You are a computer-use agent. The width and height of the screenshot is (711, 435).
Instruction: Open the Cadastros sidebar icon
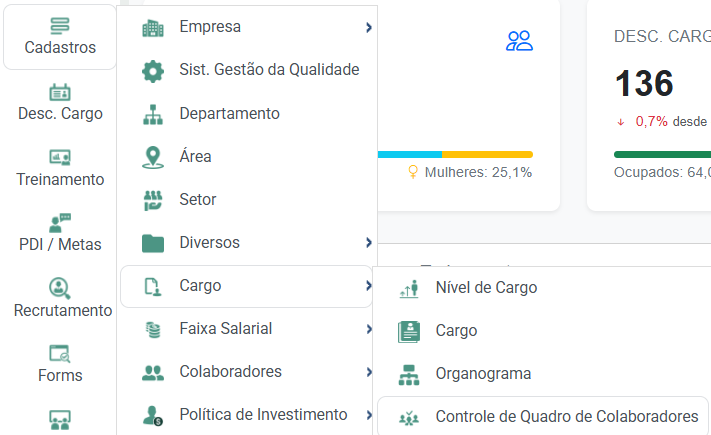60,26
